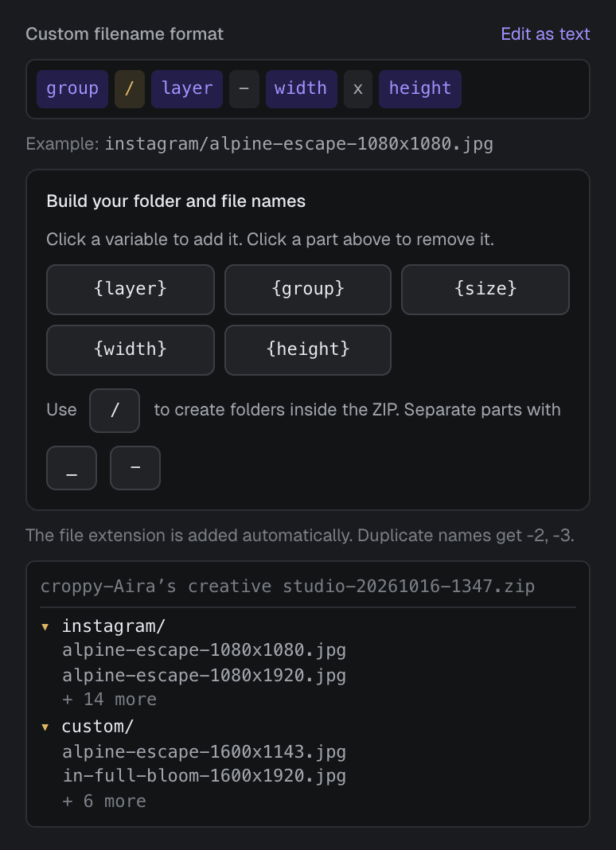Image resolution: width=616 pixels, height=850 pixels.
Task: Add the {layer} variable
Action: 131,290
